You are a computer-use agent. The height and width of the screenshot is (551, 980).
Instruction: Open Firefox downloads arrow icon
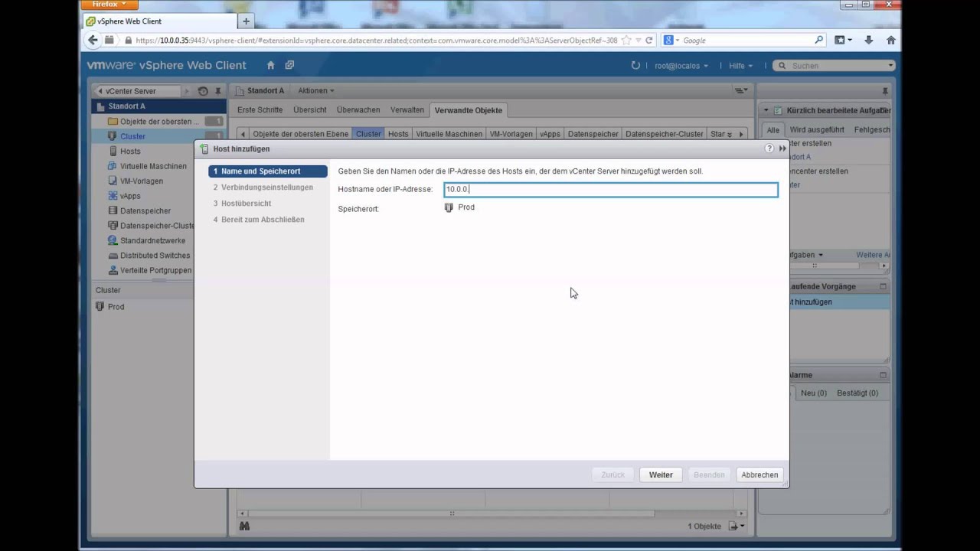tap(869, 41)
